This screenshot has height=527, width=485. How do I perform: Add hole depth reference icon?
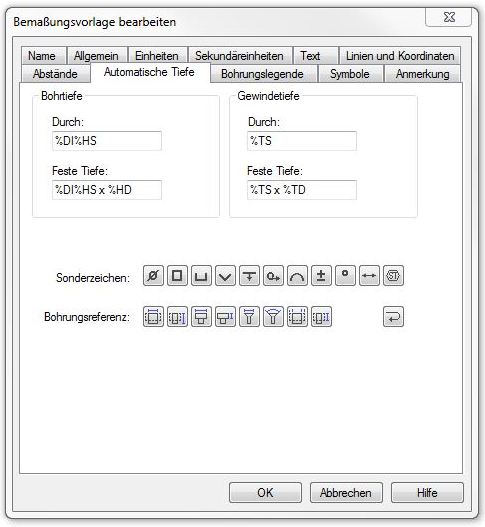point(177,317)
